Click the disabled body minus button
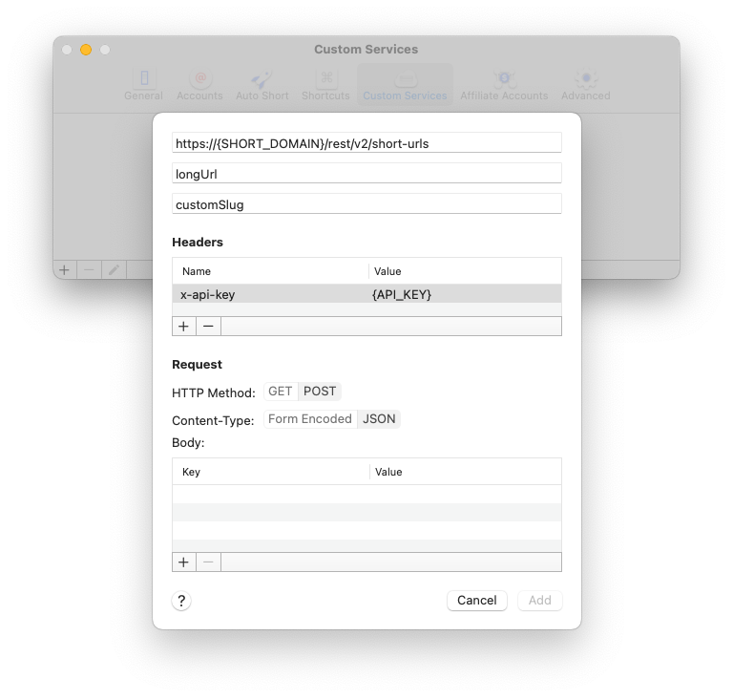The height and width of the screenshot is (700, 733). (208, 562)
